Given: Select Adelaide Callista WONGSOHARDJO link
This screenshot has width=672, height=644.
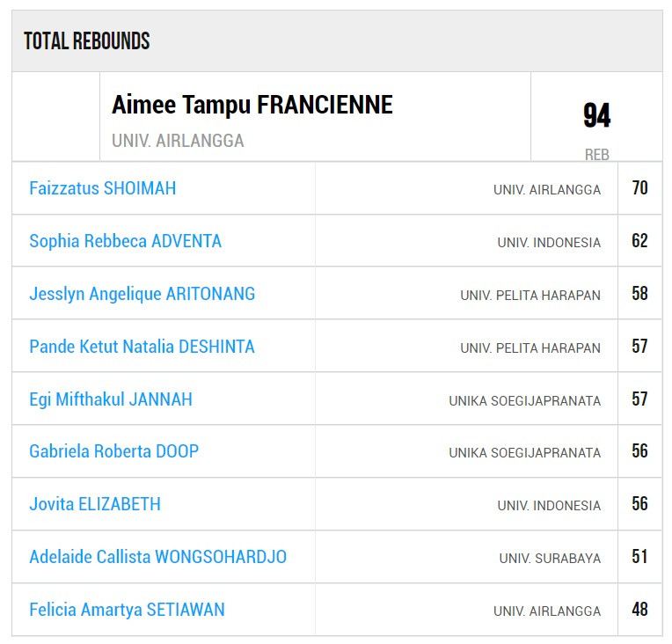Looking at the screenshot, I should [157, 557].
